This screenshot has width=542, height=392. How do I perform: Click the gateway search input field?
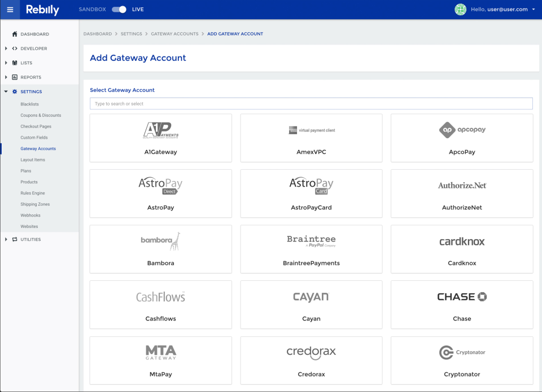[x=311, y=104]
